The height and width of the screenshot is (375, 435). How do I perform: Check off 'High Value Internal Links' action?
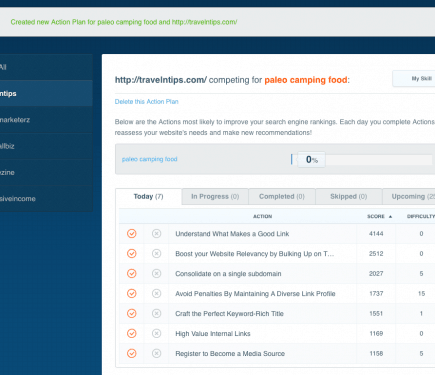132,333
